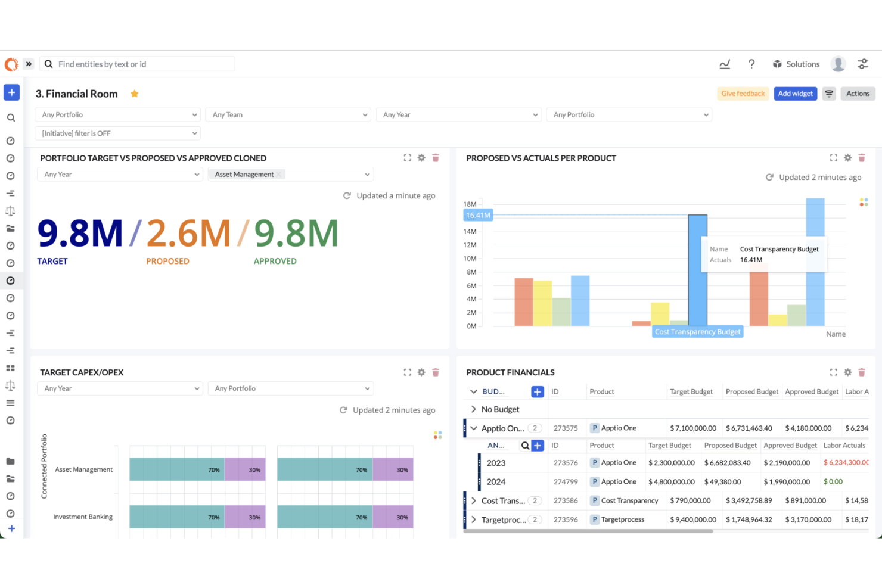
Task: Open gear settings of Portfolio Target widget
Action: click(421, 158)
